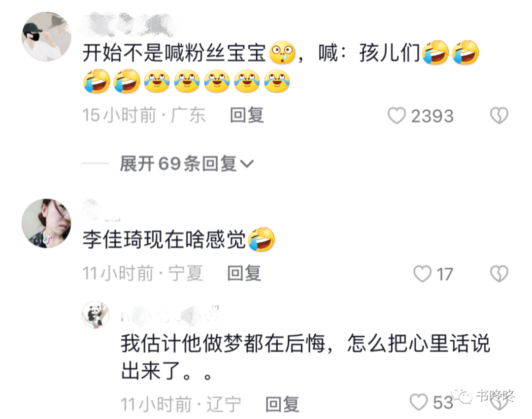Dislike the Guangdong user's comment
This screenshot has height=419, width=532.
point(499,115)
